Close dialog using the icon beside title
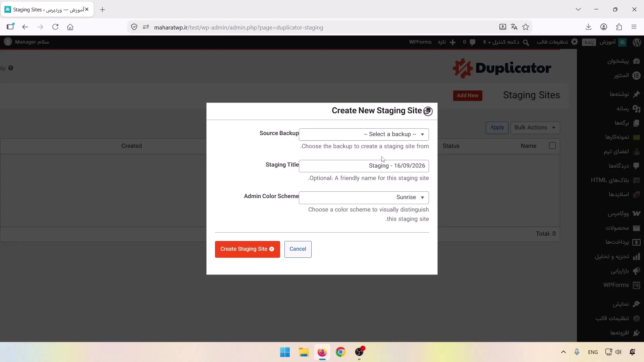Viewport: 644px width, 362px height. [428, 111]
